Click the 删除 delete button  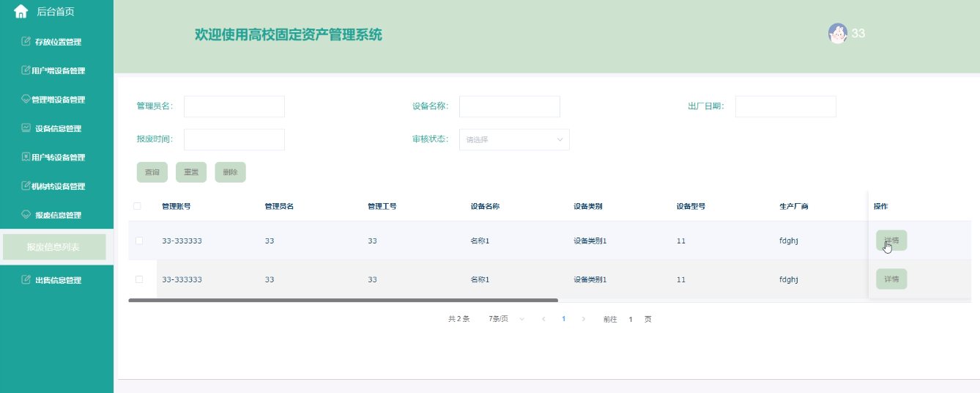click(230, 172)
